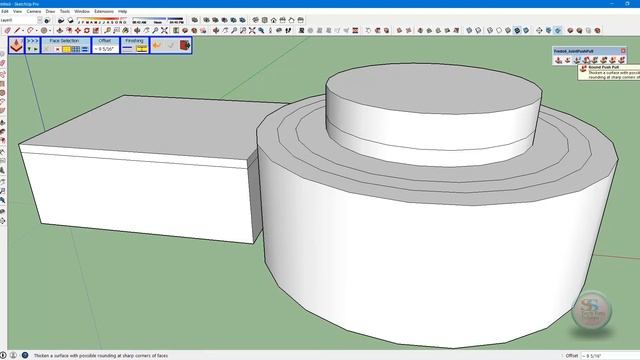640x360 pixels.
Task: Select the Arc drawing tool
Action: (x=30, y=30)
